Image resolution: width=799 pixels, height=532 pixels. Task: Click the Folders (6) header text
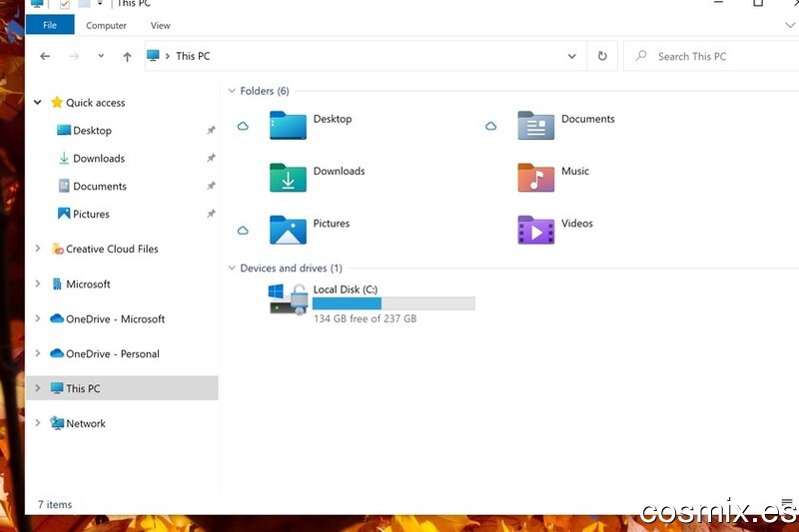(x=265, y=91)
